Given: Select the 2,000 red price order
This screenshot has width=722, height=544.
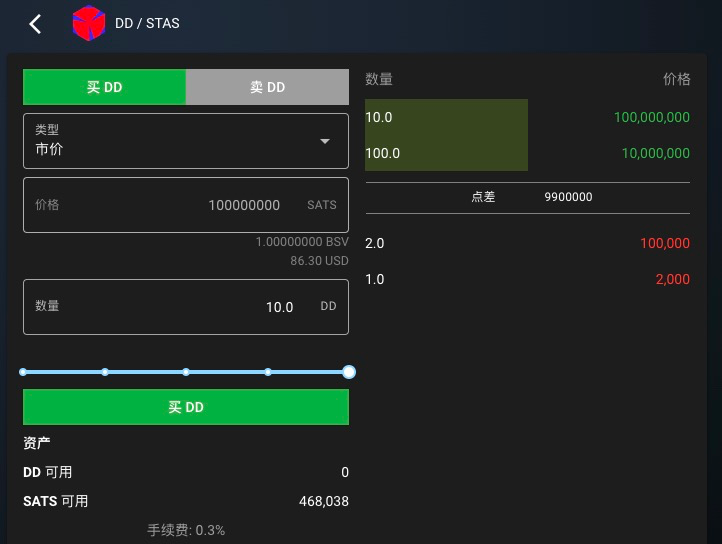Looking at the screenshot, I should pyautogui.click(x=527, y=279).
